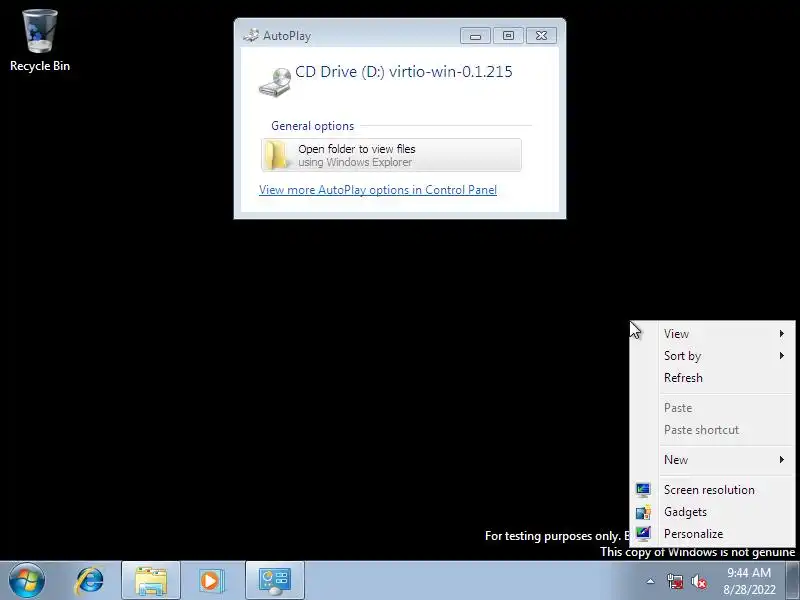The width and height of the screenshot is (800, 600).
Task: Expand the Sort by submenu arrow
Action: (782, 356)
